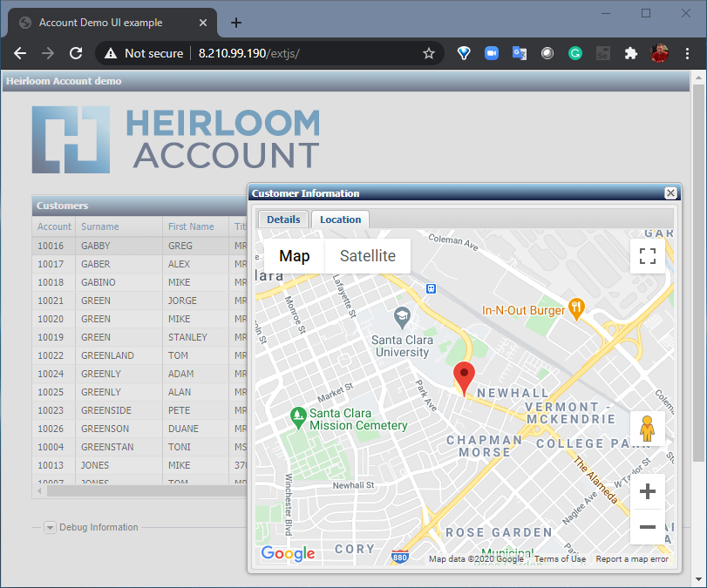Bookmark this page with the star icon
The image size is (707, 588).
pos(428,54)
